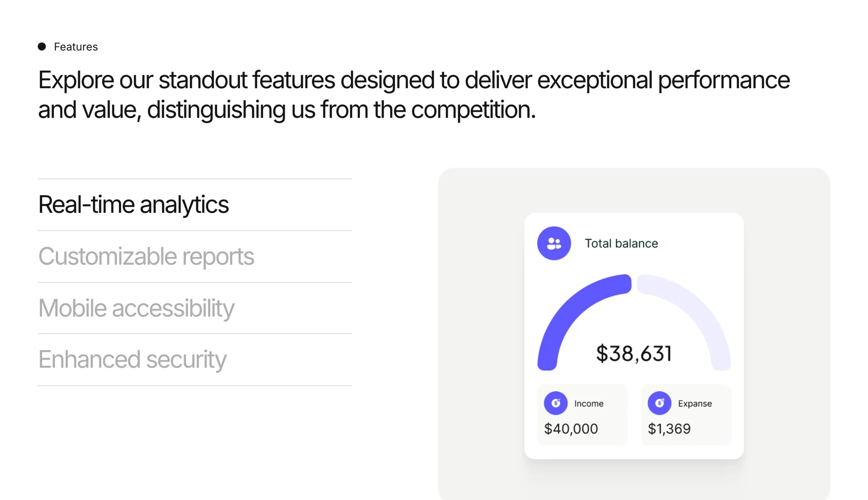Click the Total balance users icon
Viewport: 868px width, 500px height.
[554, 243]
